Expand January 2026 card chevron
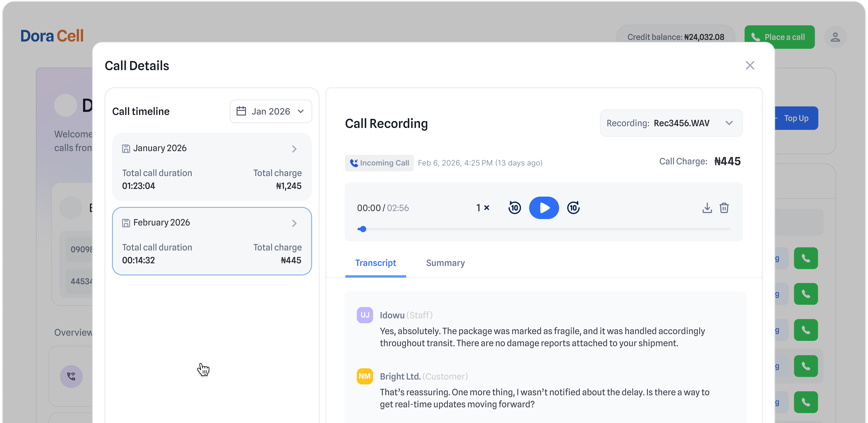This screenshot has height=423, width=868. [294, 149]
